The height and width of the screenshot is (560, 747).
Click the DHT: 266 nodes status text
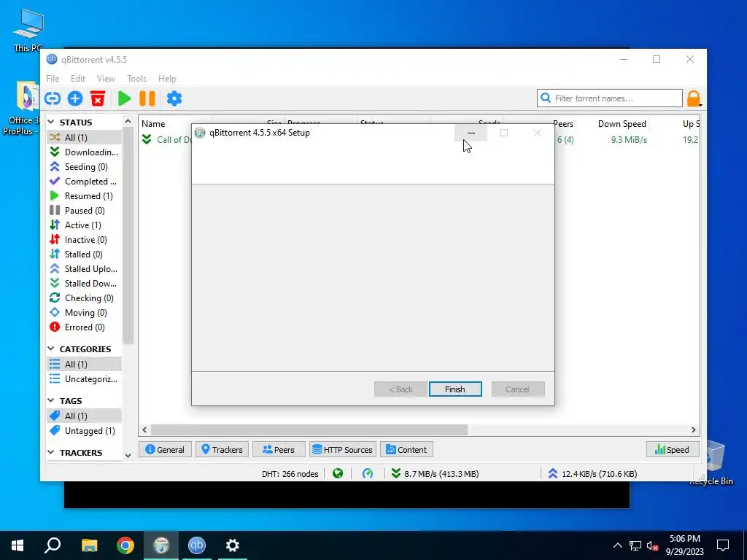click(290, 474)
